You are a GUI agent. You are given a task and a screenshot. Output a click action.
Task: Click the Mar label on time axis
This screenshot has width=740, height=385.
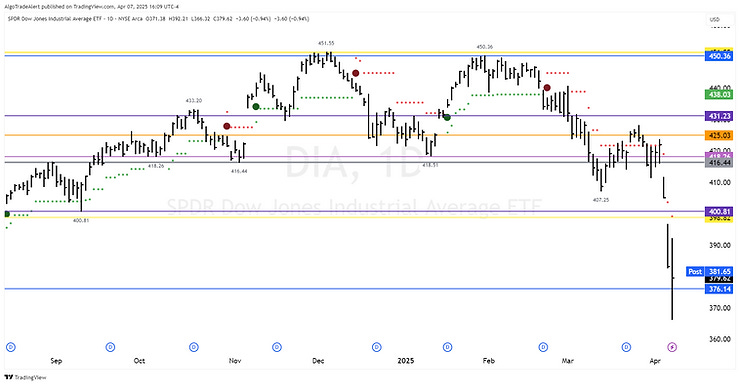click(568, 361)
